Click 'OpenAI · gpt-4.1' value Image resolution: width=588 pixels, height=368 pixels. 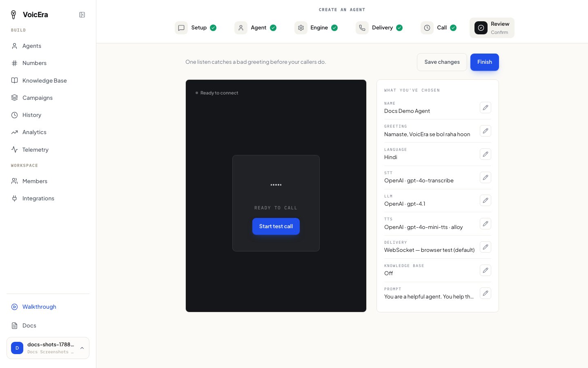[x=405, y=204]
